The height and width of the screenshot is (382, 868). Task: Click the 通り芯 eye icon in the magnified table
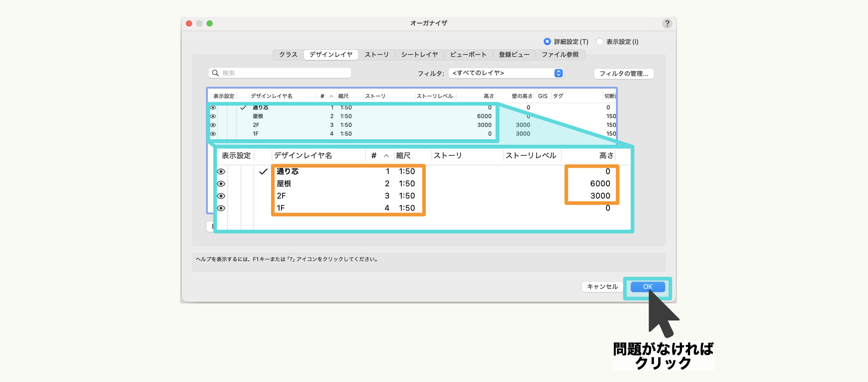click(221, 171)
